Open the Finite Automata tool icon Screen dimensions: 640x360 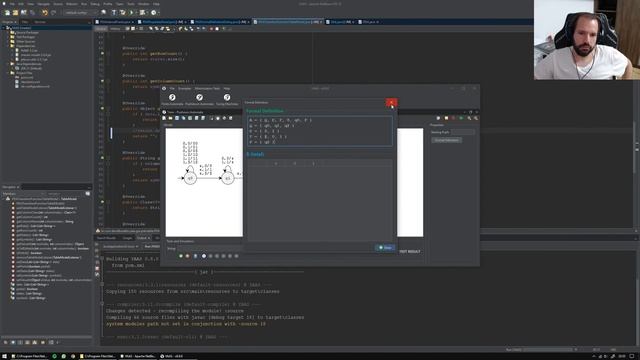coord(172,97)
